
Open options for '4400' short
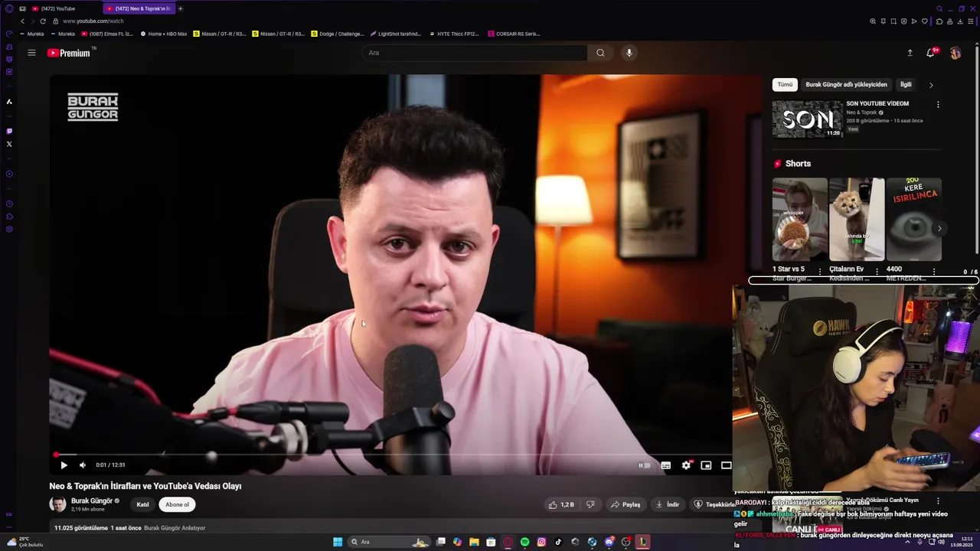[934, 272]
